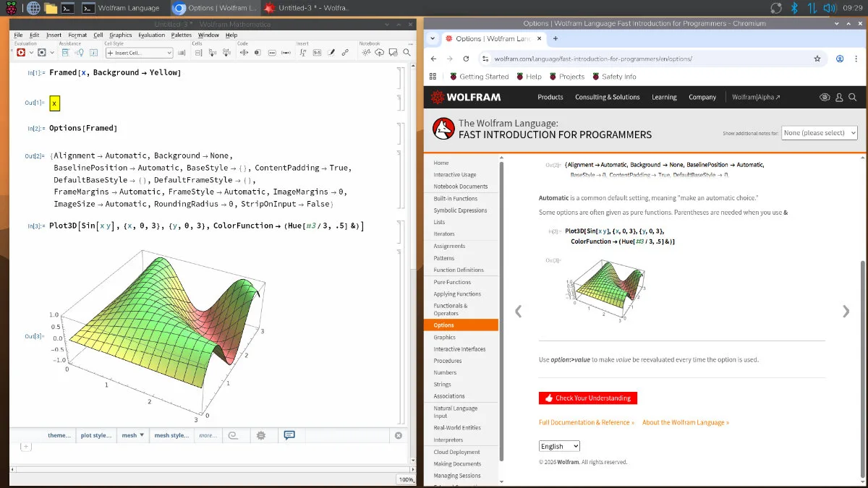This screenshot has height=488, width=868.
Task: Click the Evaluate cells icon in toolbar
Action: 22,53
